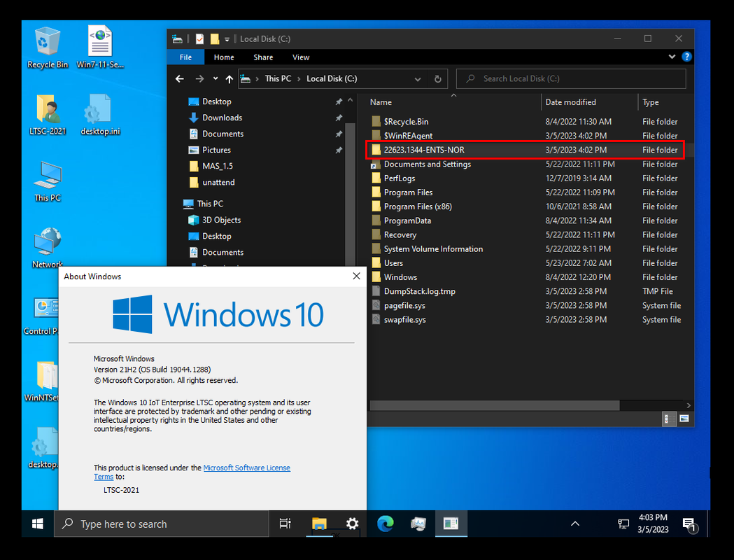Refresh the Local Disk (C:) view
Screen dimensions: 734x560
pos(438,79)
